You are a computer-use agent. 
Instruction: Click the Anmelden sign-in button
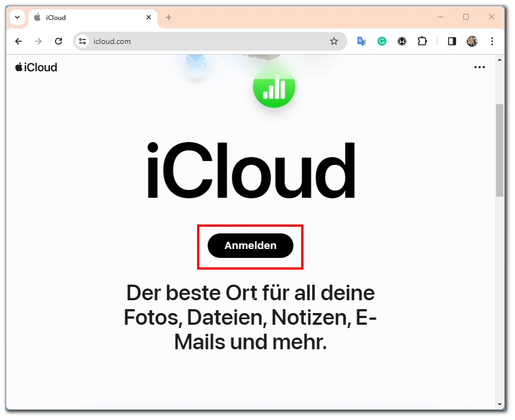pos(251,246)
